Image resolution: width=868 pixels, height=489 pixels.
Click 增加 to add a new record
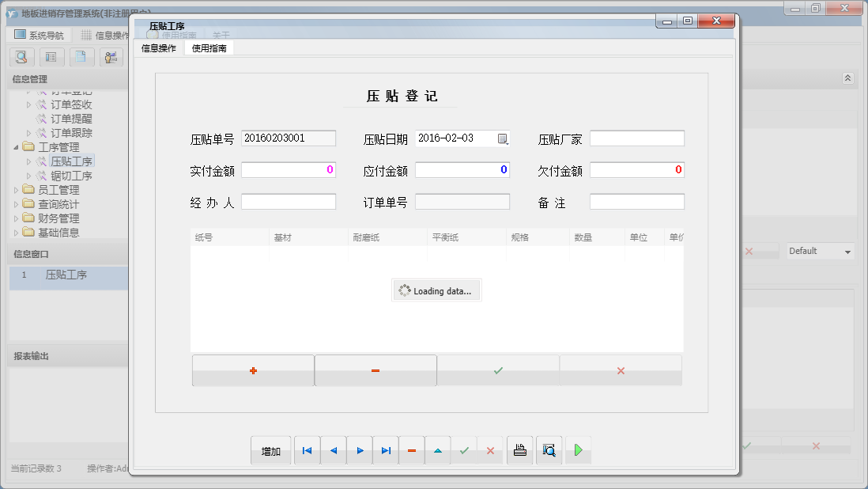click(x=270, y=449)
